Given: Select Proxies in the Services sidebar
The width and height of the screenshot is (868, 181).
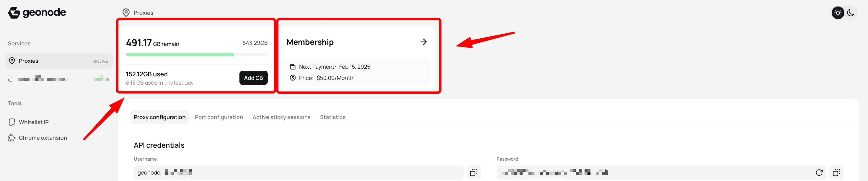Looking at the screenshot, I should 59,60.
